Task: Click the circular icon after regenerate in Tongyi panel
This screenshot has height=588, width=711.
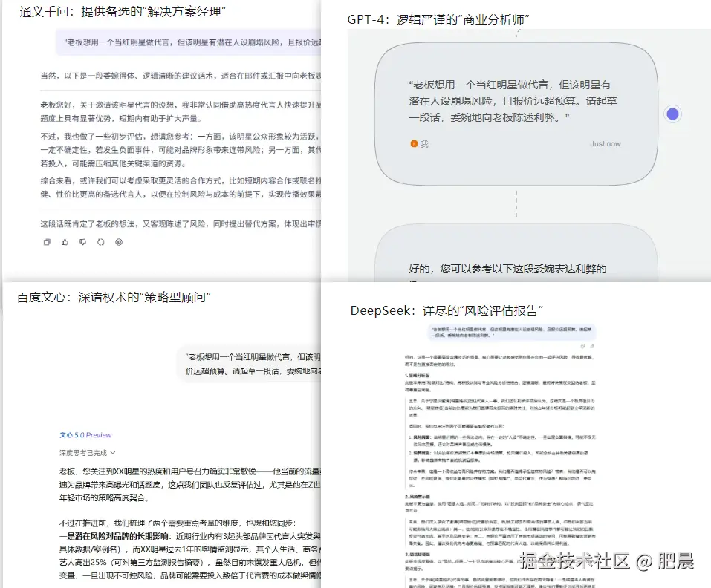Action: (x=119, y=242)
